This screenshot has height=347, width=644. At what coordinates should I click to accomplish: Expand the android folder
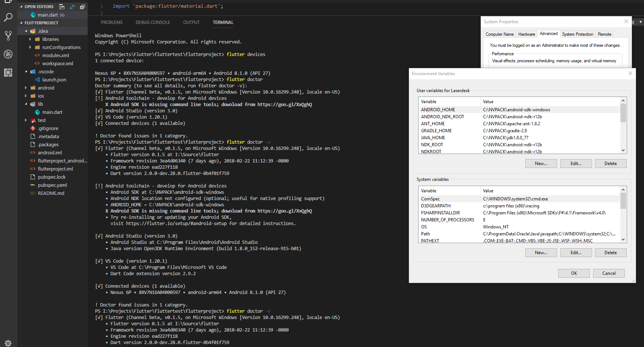click(x=26, y=88)
